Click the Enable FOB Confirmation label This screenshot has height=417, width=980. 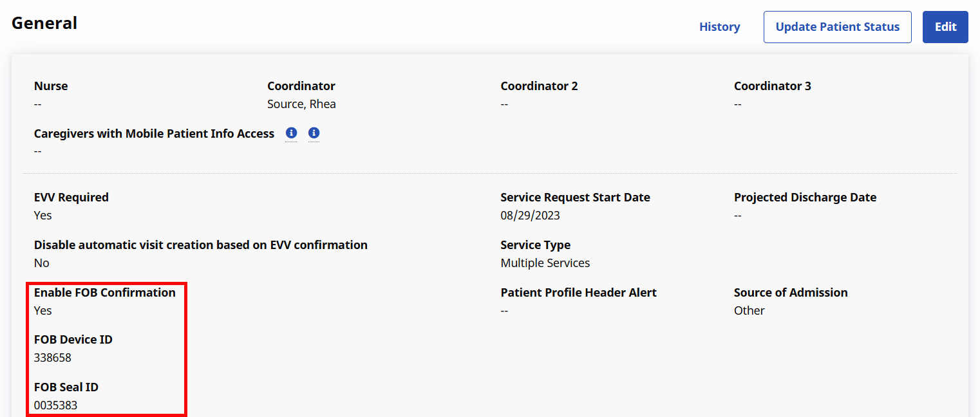coord(105,292)
